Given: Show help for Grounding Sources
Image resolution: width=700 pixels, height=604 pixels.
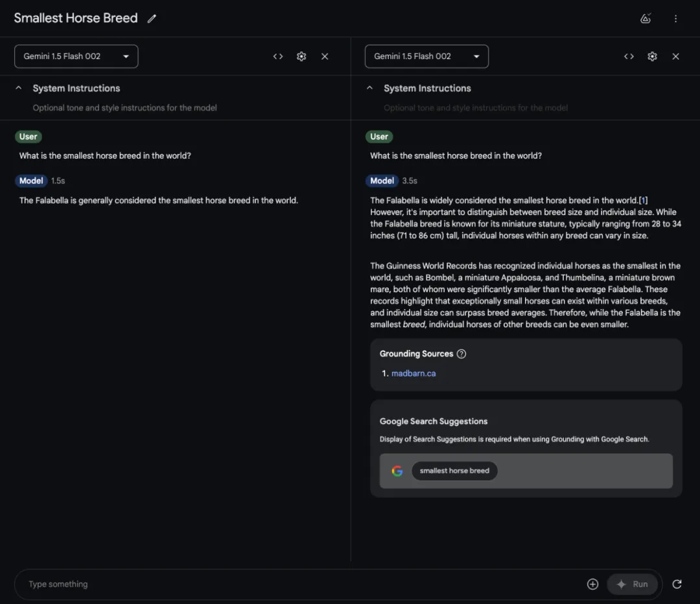Looking at the screenshot, I should 461,354.
